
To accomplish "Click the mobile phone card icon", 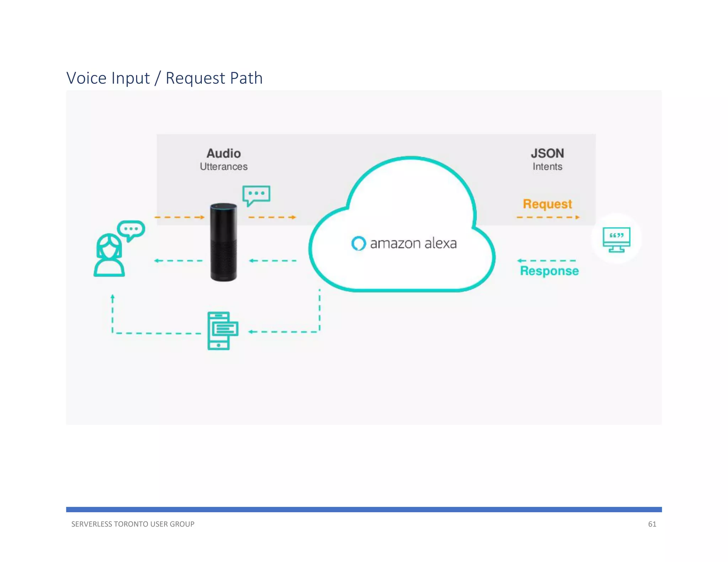I will pyautogui.click(x=222, y=331).
